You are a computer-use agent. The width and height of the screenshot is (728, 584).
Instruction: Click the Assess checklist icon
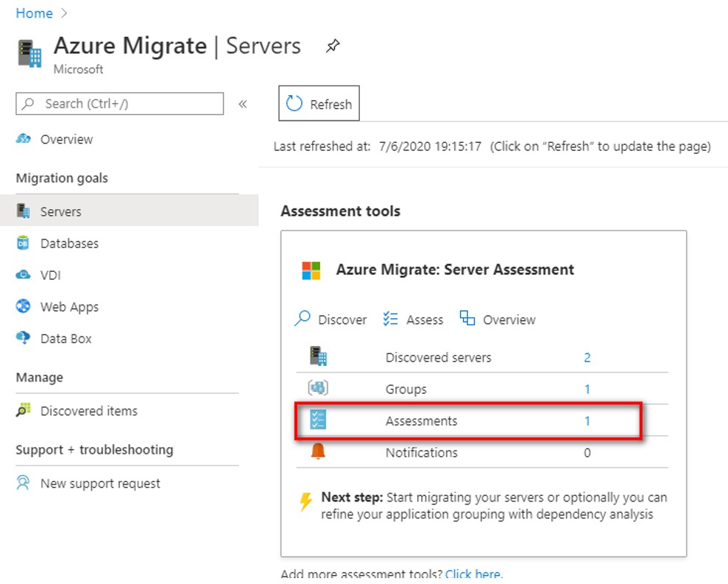point(390,319)
